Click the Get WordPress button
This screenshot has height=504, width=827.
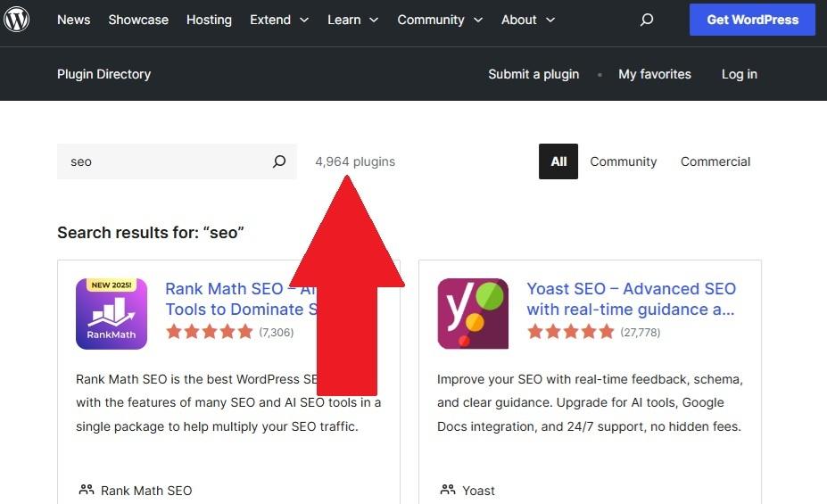pos(752,20)
